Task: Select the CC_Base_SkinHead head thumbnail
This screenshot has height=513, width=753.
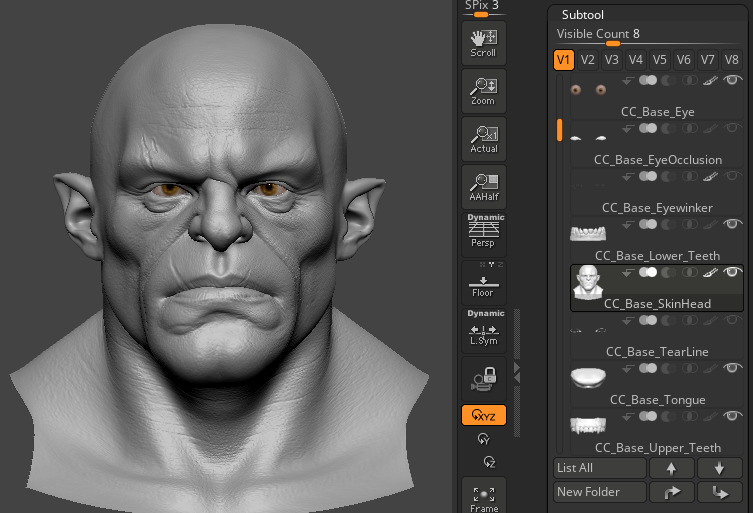Action: (588, 282)
